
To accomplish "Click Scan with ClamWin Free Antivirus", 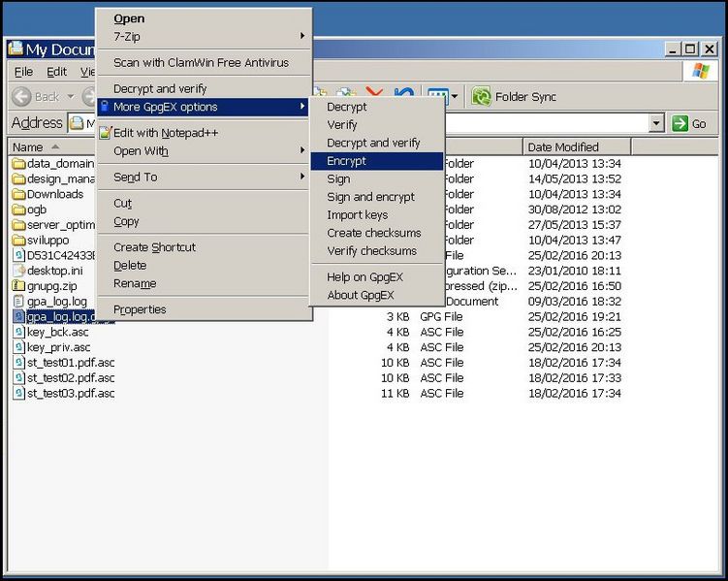I will [x=204, y=63].
